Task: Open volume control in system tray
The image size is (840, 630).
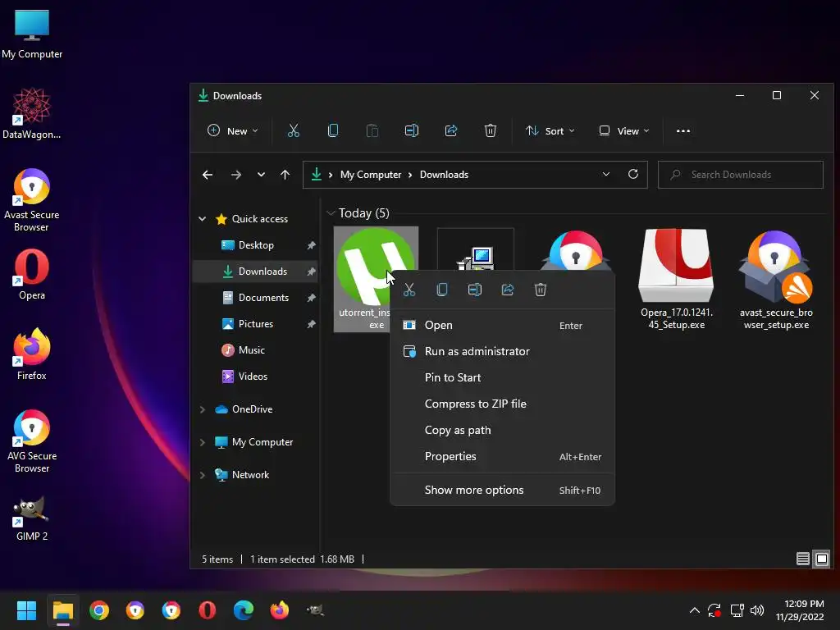Action: tap(757, 610)
